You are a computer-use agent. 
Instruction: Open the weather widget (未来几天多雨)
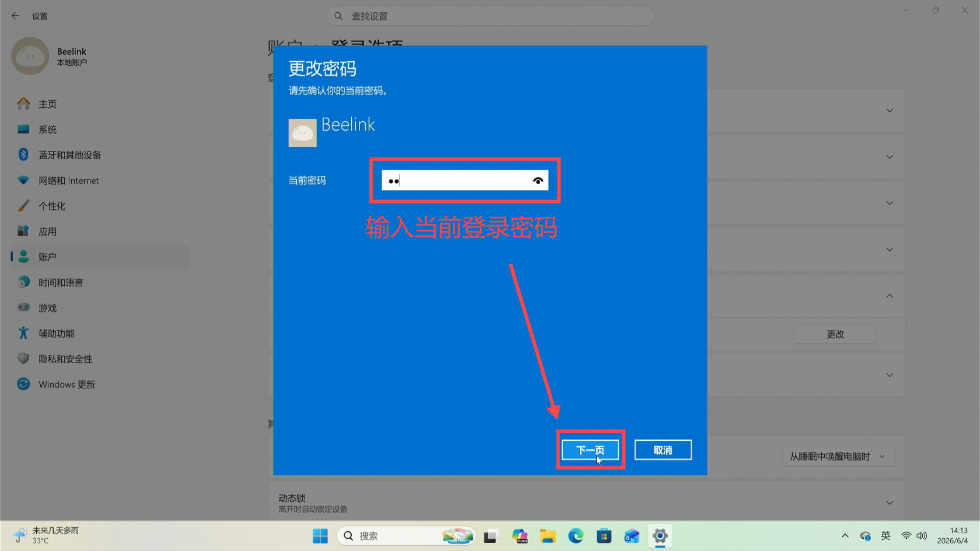[47, 535]
